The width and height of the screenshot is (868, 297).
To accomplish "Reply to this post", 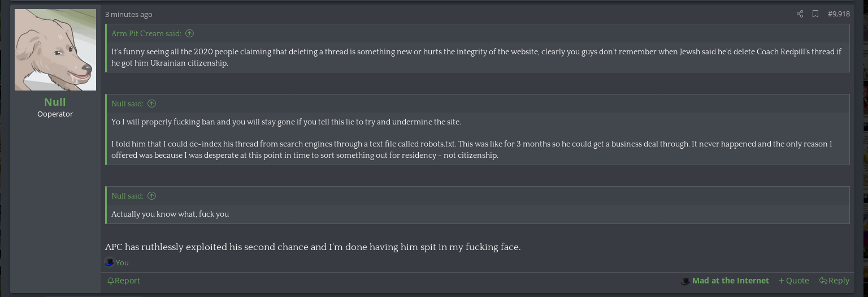I will tap(834, 281).
